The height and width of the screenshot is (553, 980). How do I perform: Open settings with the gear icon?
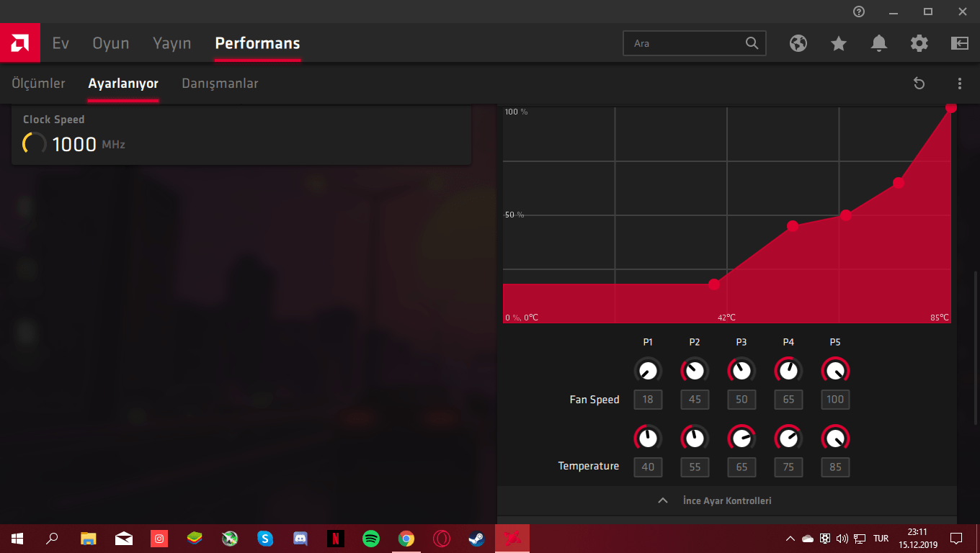919,43
